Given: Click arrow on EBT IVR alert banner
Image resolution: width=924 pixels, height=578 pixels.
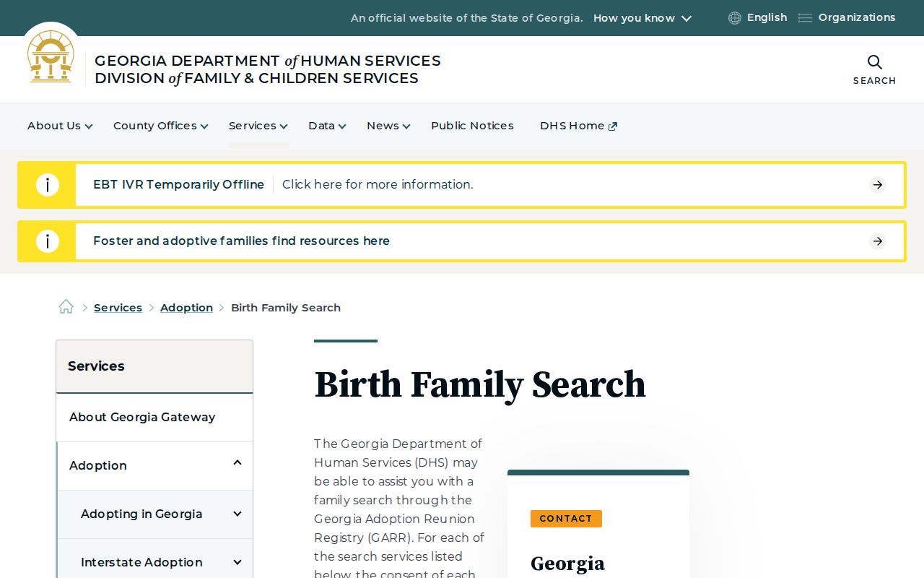Looking at the screenshot, I should tap(878, 185).
